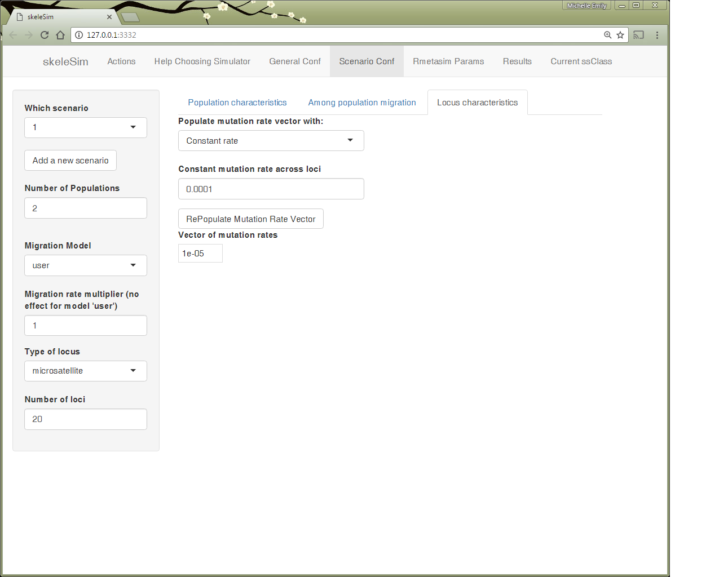Bookmark this page with the star icon

[x=620, y=35]
